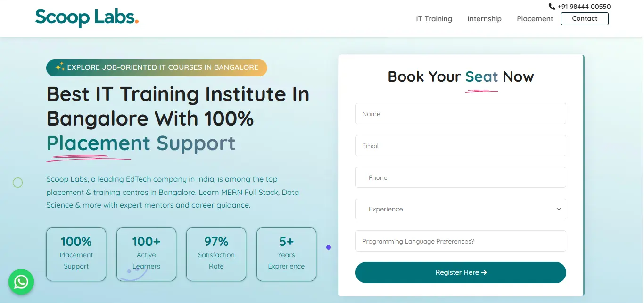Open the IT Training menu
The width and height of the screenshot is (644, 303).
click(x=434, y=18)
